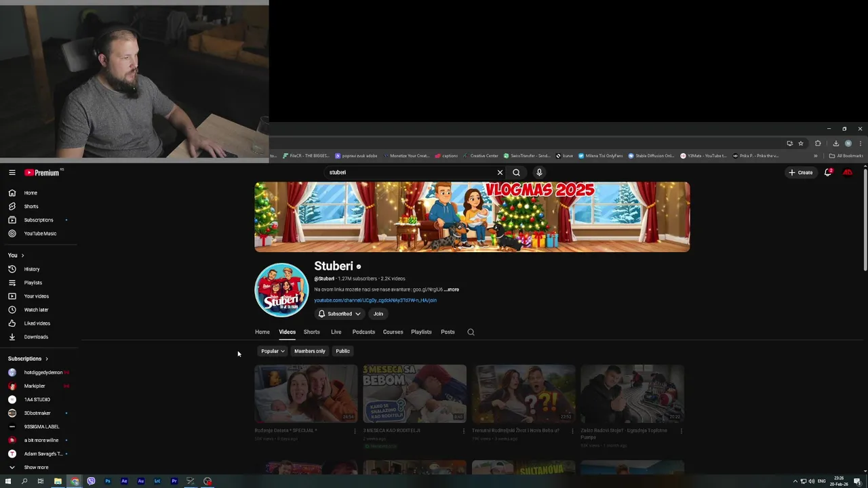
Task: Click the Join membership button
Action: 378,314
